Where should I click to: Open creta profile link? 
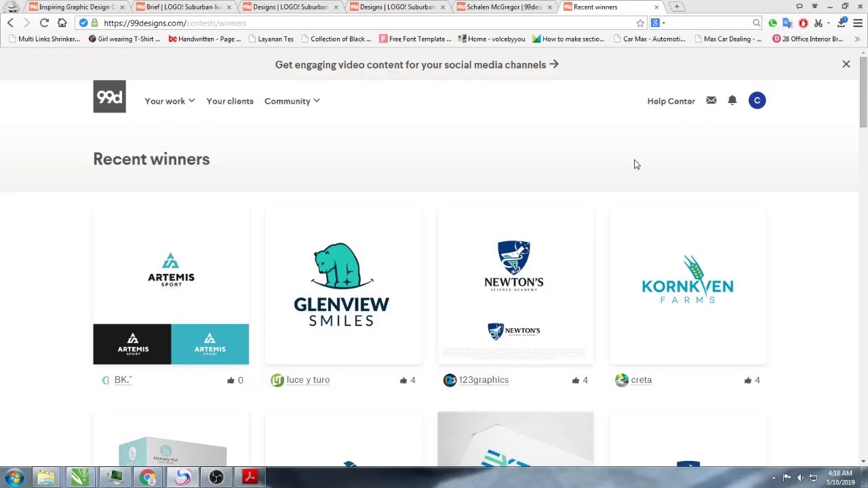pos(642,380)
